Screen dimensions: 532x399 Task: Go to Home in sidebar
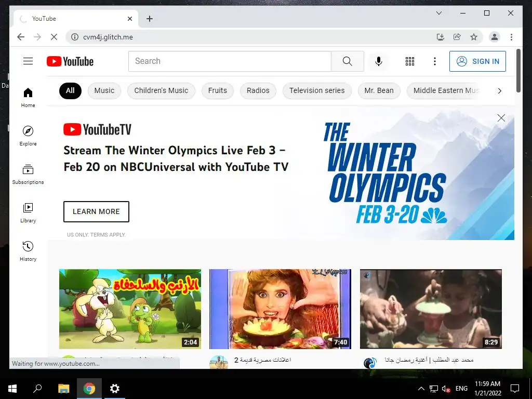(28, 98)
